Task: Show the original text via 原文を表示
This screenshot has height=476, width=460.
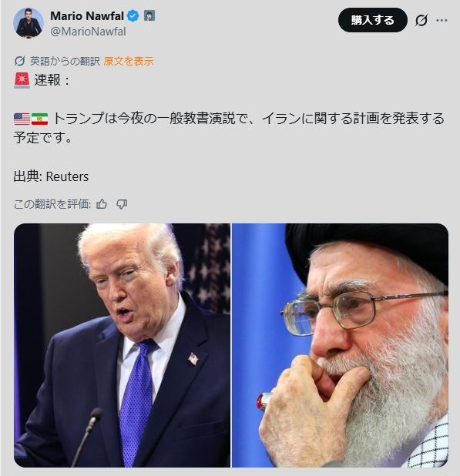Action: (129, 62)
